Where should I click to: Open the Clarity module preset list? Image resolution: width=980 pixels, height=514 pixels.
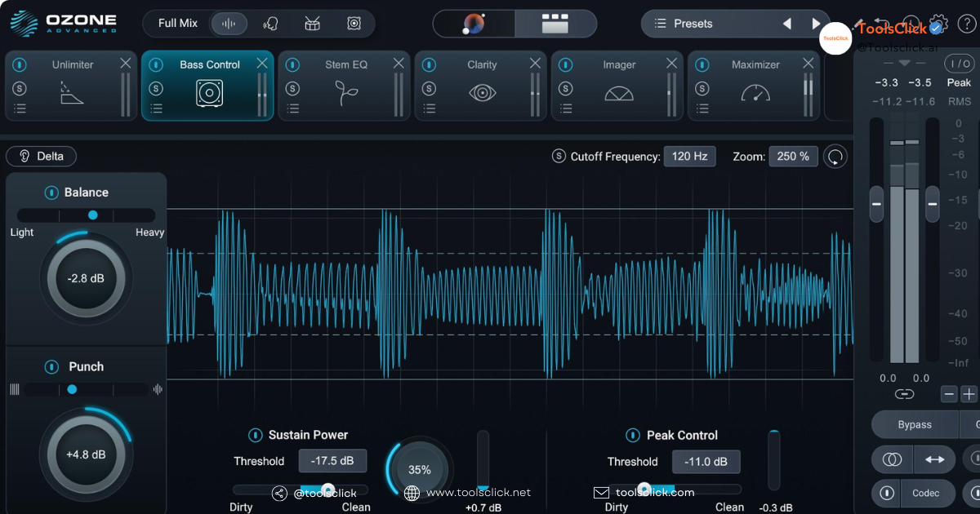[x=429, y=108]
